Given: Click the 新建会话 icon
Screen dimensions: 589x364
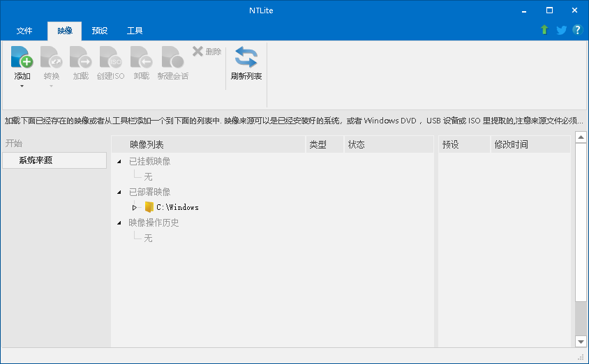Looking at the screenshot, I should pos(172,57).
